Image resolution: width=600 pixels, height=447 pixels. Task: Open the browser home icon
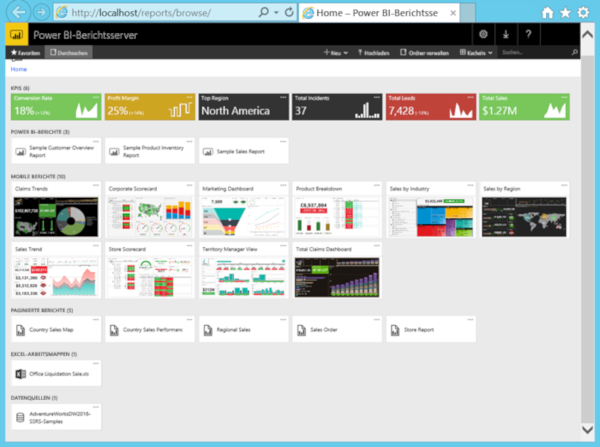click(x=547, y=13)
